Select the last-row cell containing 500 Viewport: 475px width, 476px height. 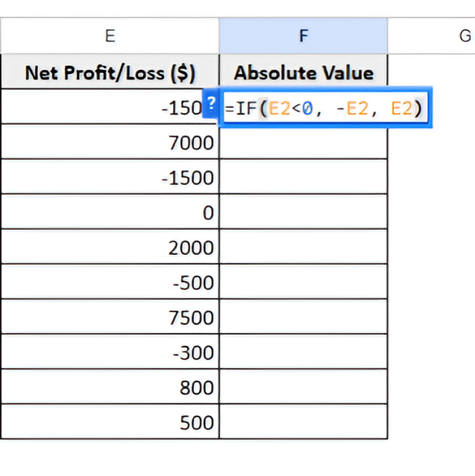(110, 422)
